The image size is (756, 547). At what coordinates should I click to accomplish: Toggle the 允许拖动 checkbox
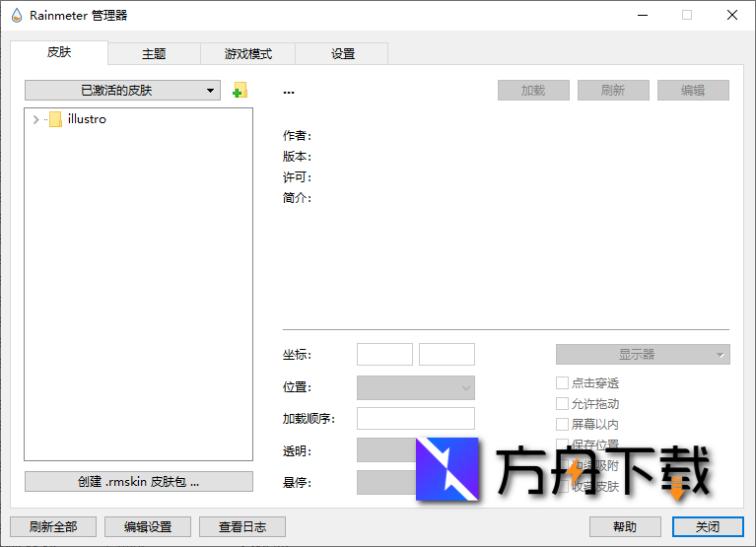point(562,403)
